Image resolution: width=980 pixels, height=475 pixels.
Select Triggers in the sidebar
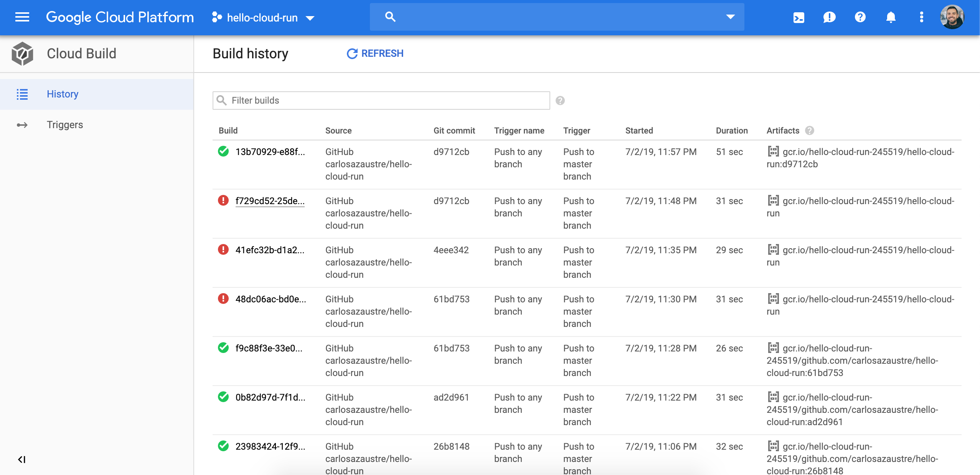pos(97,125)
